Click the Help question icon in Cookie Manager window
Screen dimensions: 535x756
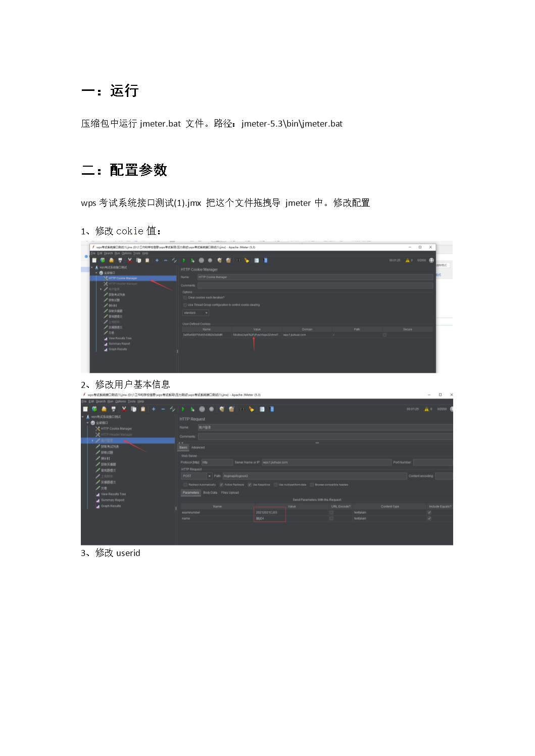pos(266,260)
